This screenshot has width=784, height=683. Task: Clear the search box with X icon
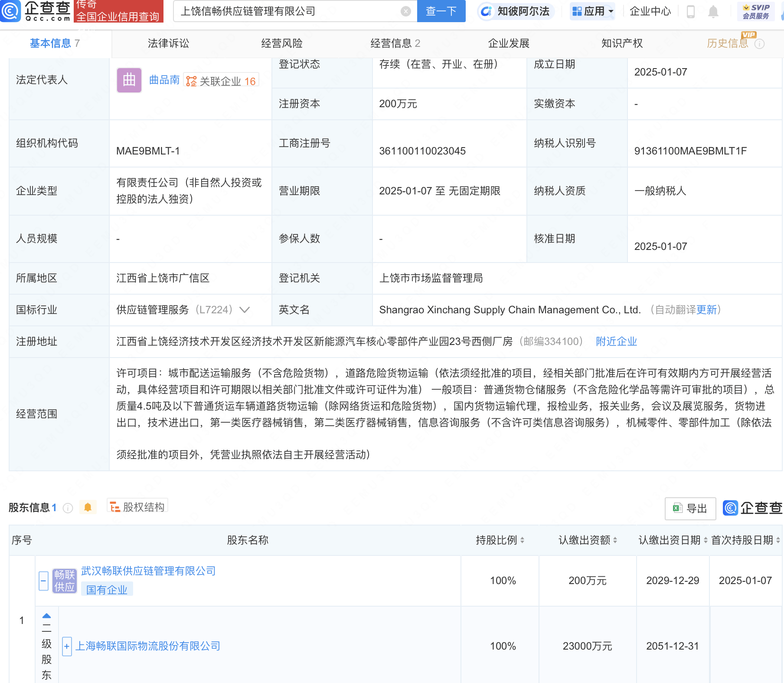(405, 11)
